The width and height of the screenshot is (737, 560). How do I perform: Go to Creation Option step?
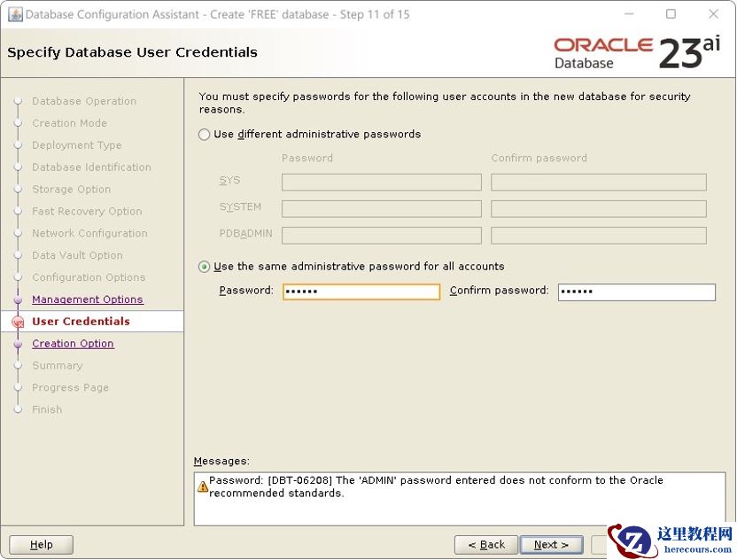[73, 344]
